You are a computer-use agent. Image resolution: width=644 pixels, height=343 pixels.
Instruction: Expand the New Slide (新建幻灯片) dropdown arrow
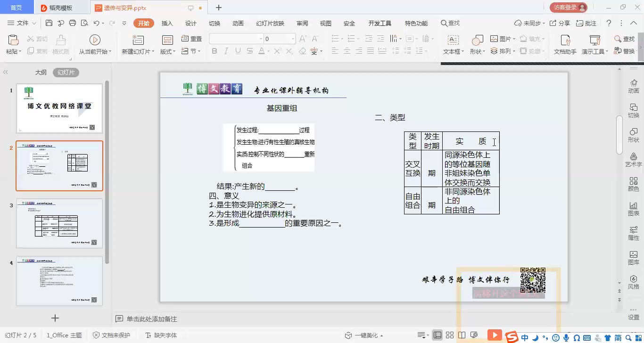(x=153, y=52)
